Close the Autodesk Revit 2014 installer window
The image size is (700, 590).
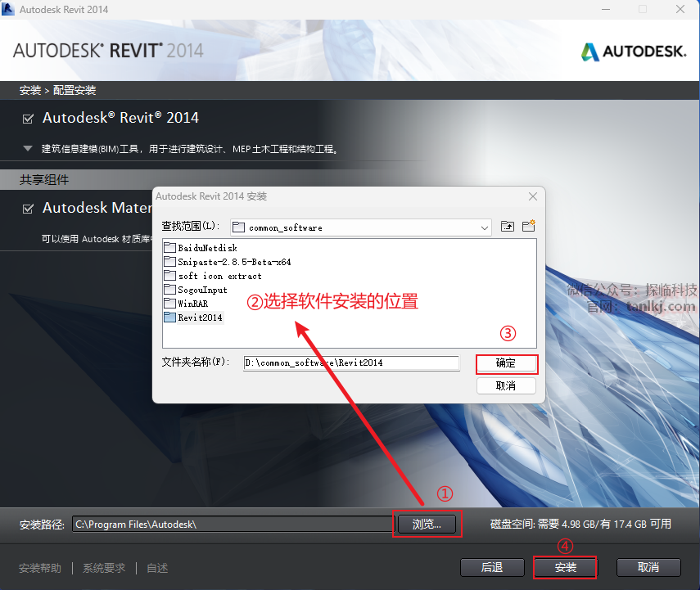click(680, 9)
